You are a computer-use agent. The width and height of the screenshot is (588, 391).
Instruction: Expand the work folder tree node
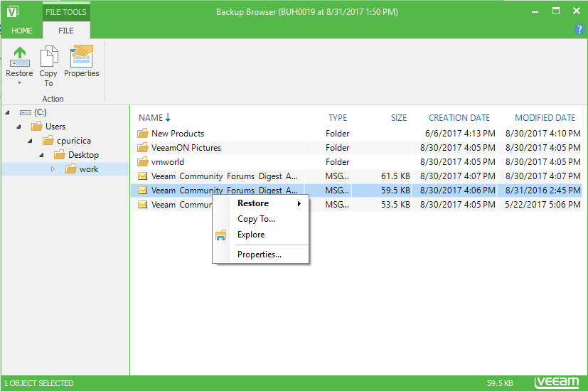click(53, 169)
